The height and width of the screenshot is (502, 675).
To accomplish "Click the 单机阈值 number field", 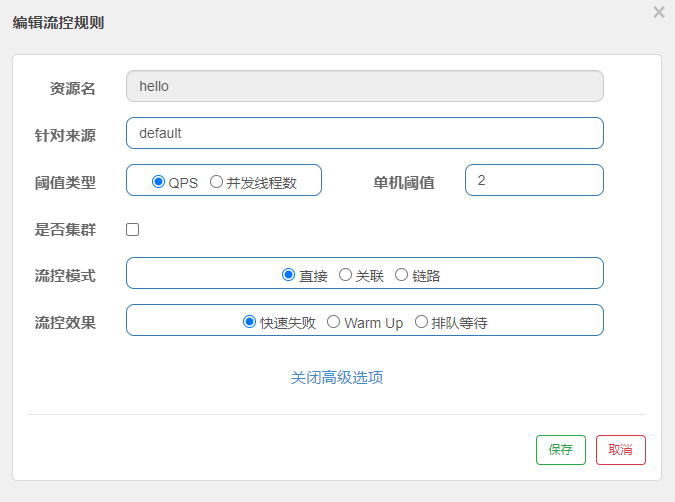I will pos(534,180).
